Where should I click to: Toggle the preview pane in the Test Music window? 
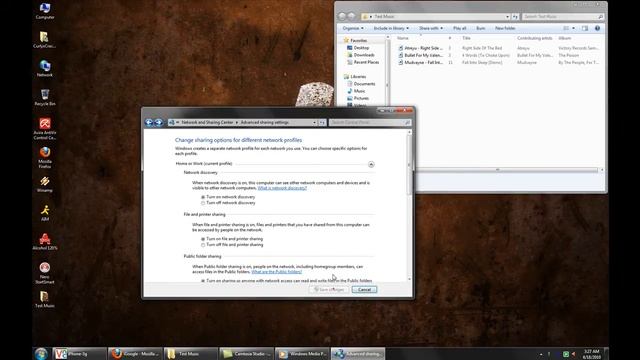(x=585, y=28)
